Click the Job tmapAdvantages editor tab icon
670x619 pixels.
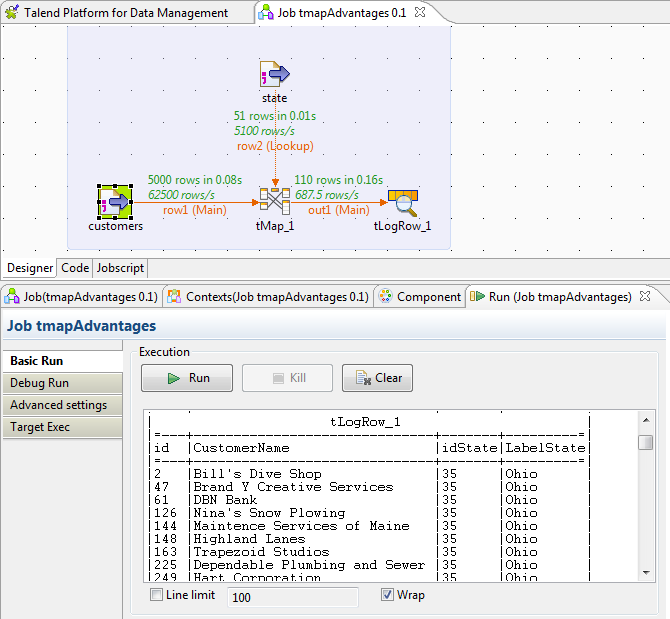coord(266,12)
